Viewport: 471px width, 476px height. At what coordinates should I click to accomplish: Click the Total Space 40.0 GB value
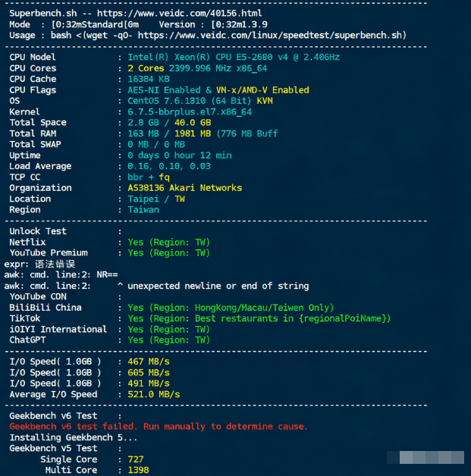[x=194, y=123]
